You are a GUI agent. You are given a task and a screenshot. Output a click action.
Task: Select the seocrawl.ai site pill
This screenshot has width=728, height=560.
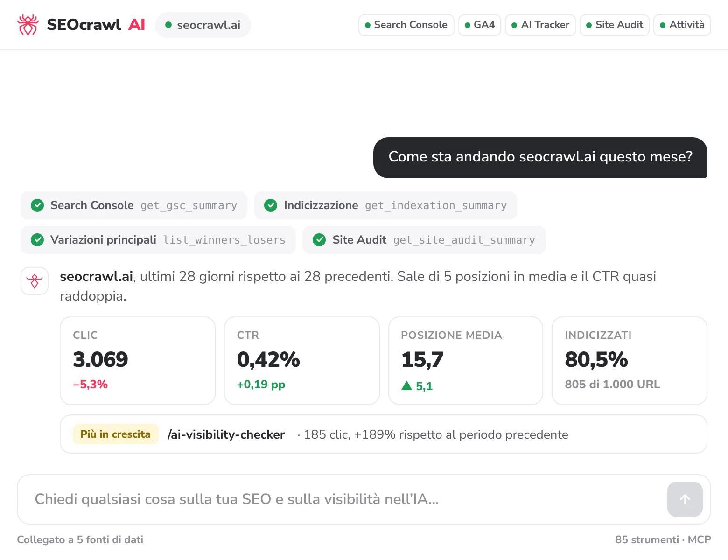point(203,25)
